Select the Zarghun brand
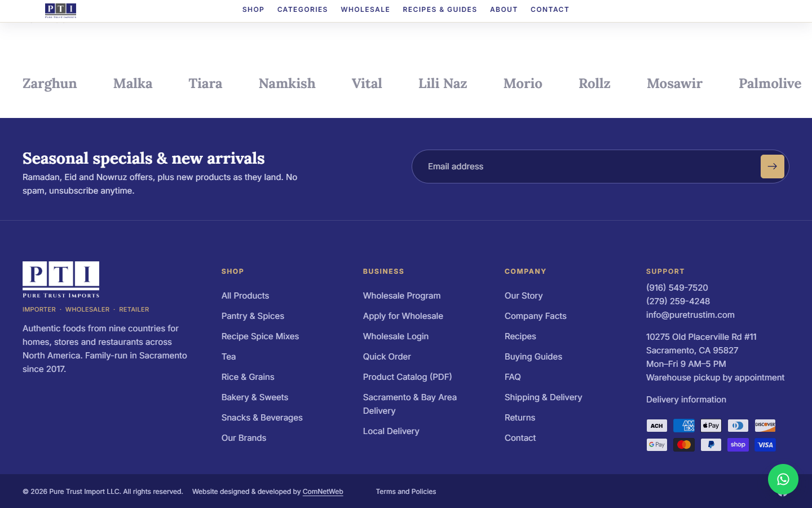The width and height of the screenshot is (812, 508). click(50, 84)
